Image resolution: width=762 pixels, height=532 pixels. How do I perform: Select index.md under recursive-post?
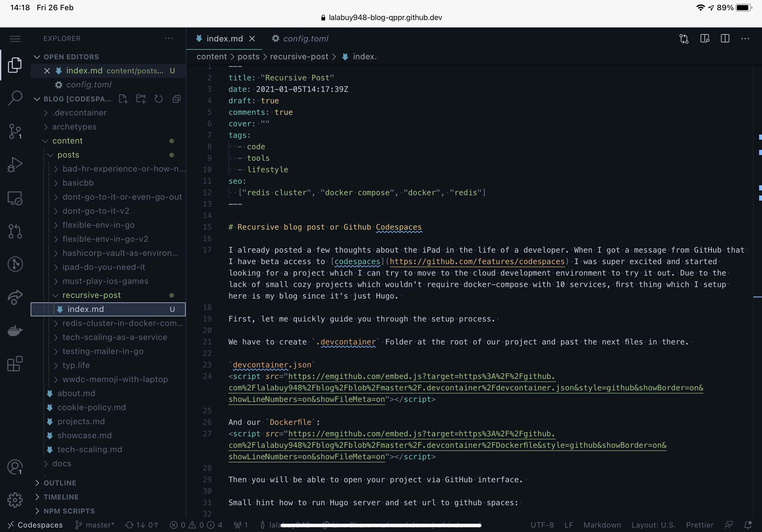click(x=108, y=309)
